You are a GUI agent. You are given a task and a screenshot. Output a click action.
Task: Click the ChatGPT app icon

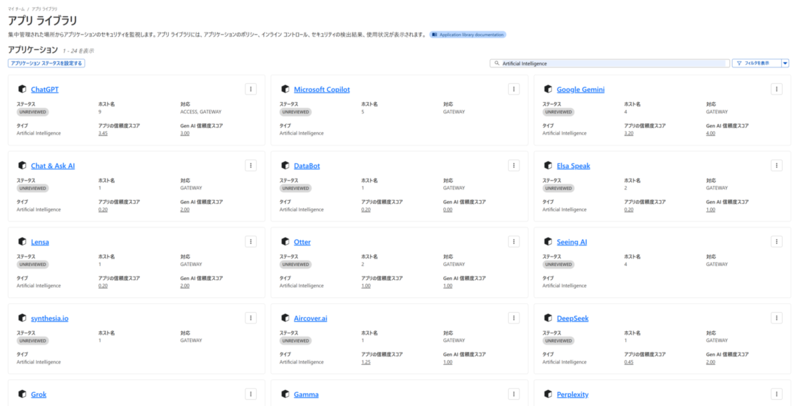[22, 89]
